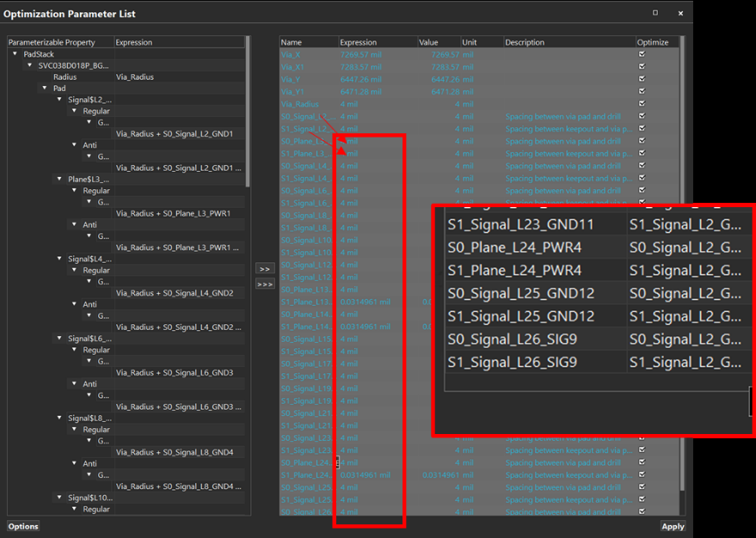Collapse Anti node under Plane$L3_
The image size is (756, 538).
74,224
